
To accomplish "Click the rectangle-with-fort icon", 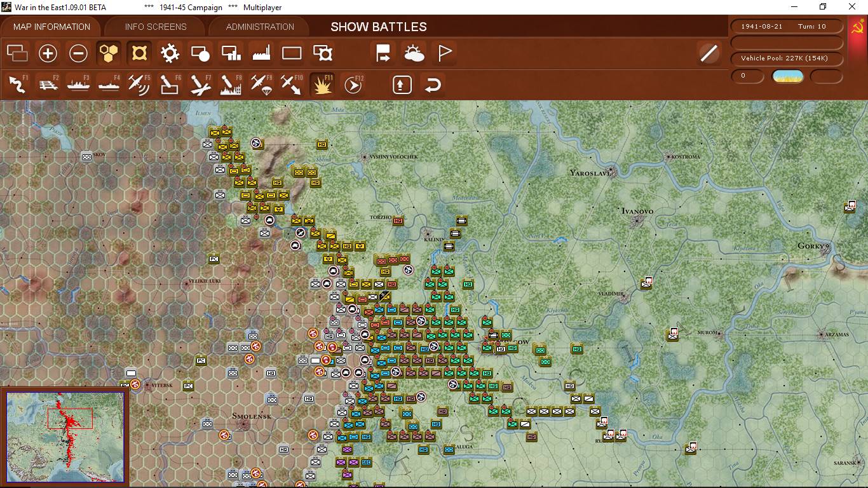I will (322, 53).
